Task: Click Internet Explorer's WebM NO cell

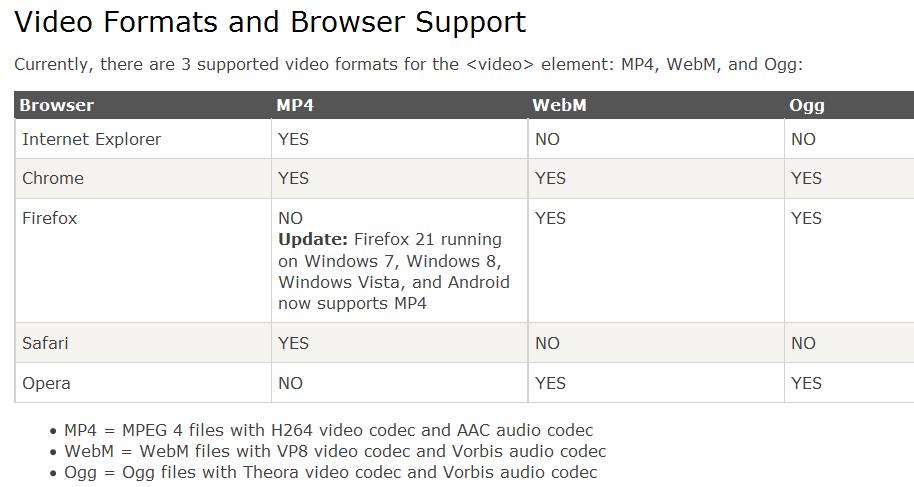Action: coord(656,139)
